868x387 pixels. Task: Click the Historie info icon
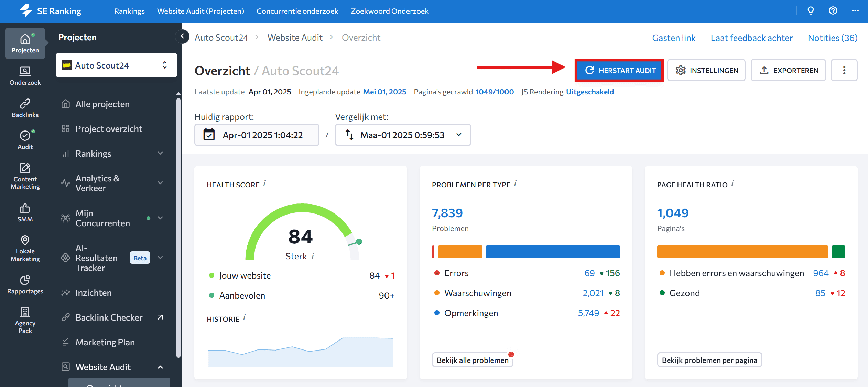[244, 317]
